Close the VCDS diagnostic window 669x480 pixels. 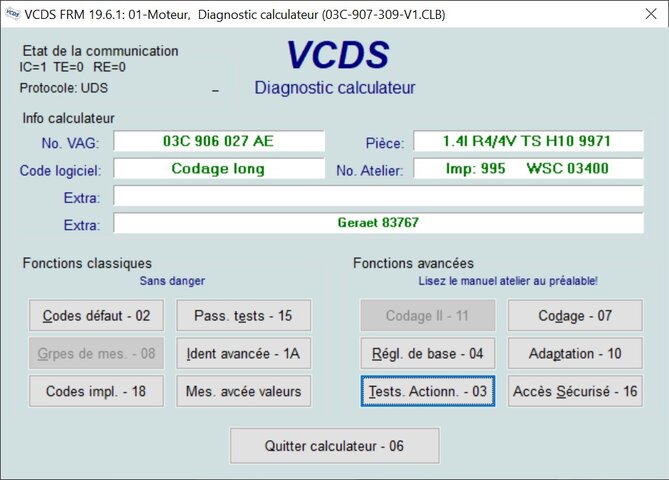coord(651,14)
